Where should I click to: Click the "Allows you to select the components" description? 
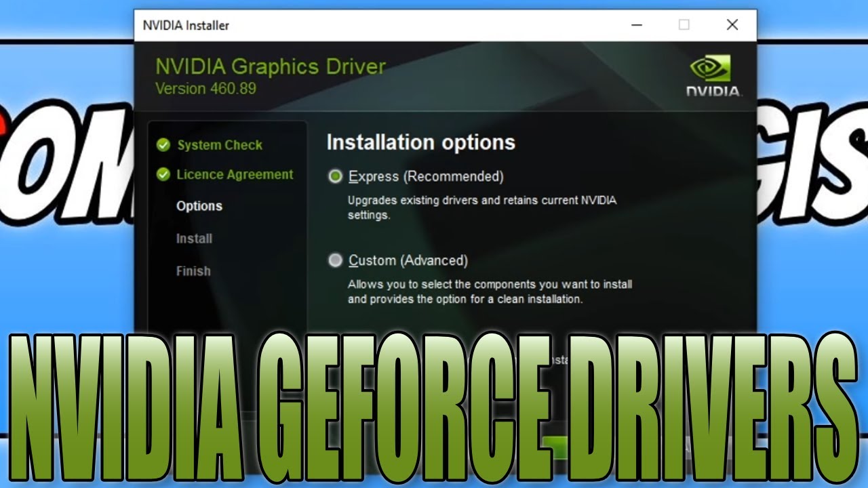click(490, 291)
